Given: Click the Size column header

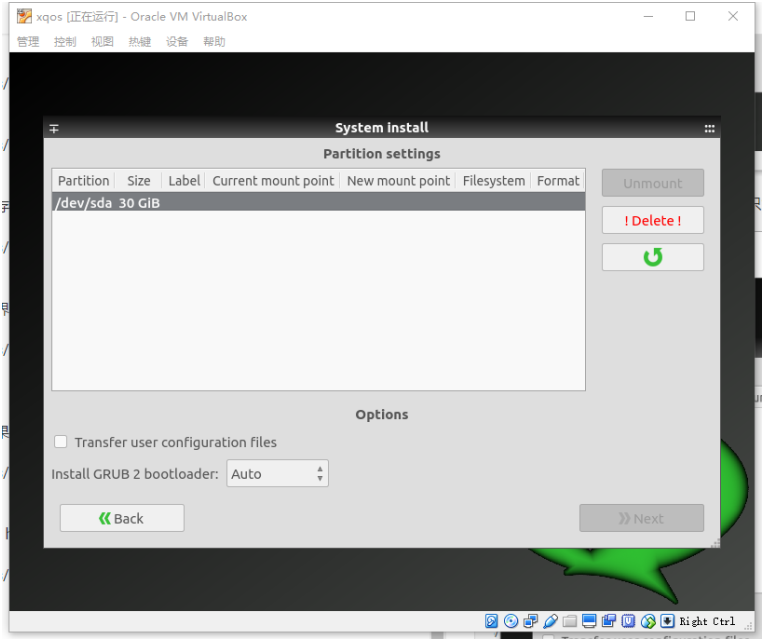Looking at the screenshot, I should (x=139, y=181).
